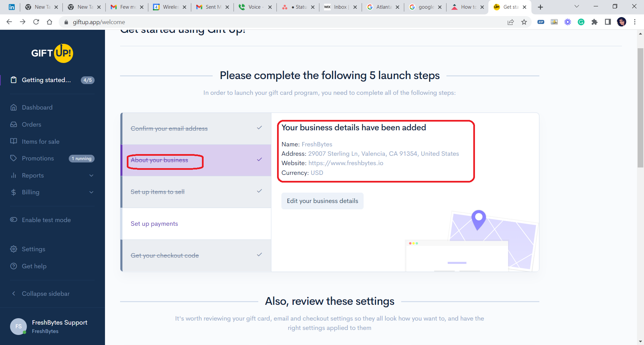Open the freshbytes.io website link
This screenshot has height=345, width=644.
coord(346,163)
